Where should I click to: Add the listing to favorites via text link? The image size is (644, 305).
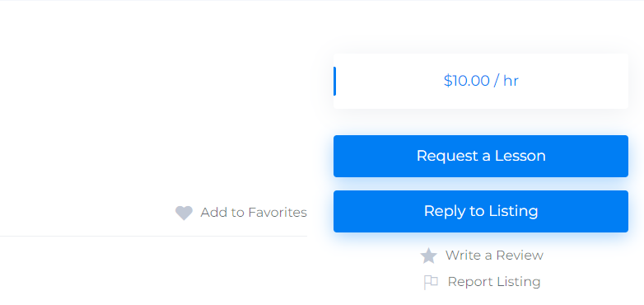pyautogui.click(x=254, y=213)
